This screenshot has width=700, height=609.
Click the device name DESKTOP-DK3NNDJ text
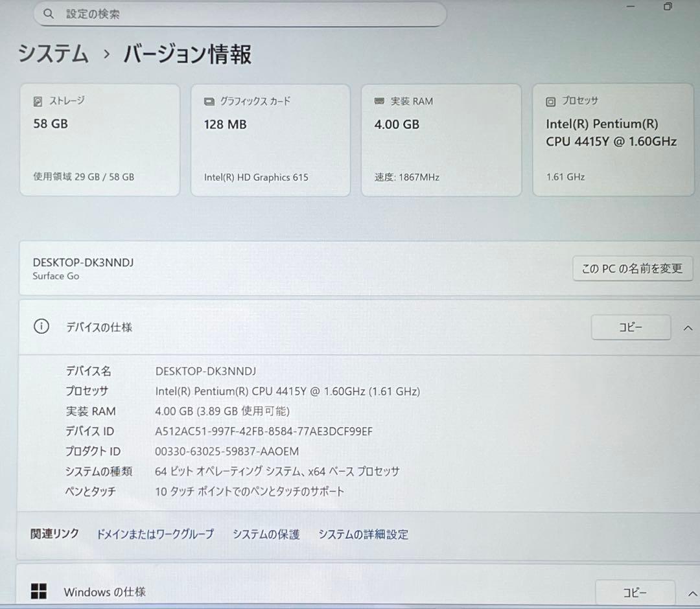pyautogui.click(x=84, y=262)
